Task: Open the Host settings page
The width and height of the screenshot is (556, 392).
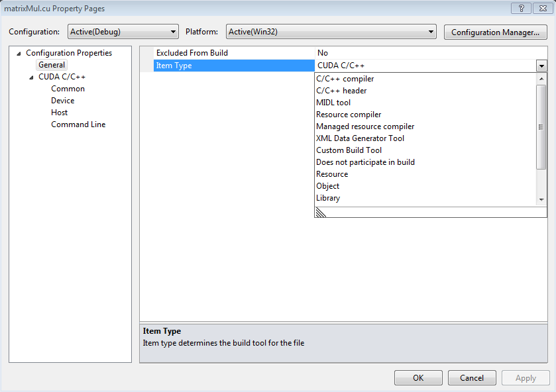Action: coord(59,112)
